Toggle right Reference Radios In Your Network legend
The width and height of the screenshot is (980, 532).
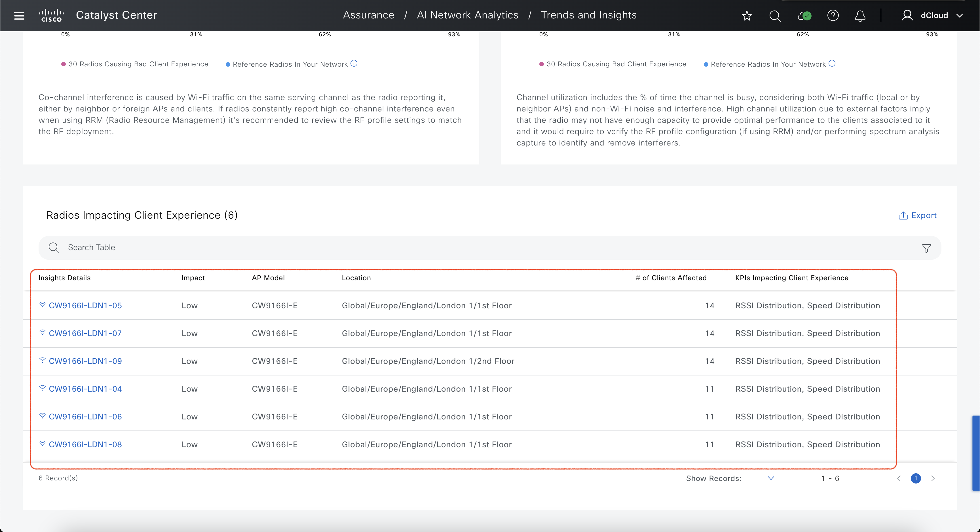765,64
